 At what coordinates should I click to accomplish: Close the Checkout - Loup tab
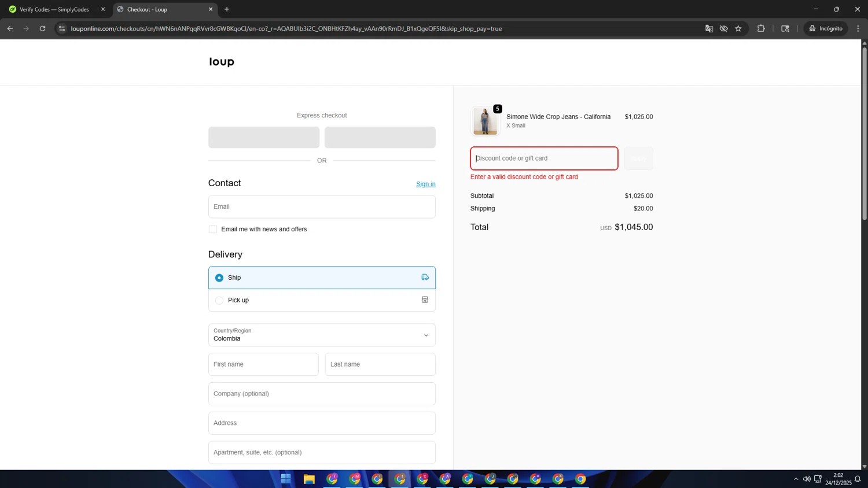[211, 9]
